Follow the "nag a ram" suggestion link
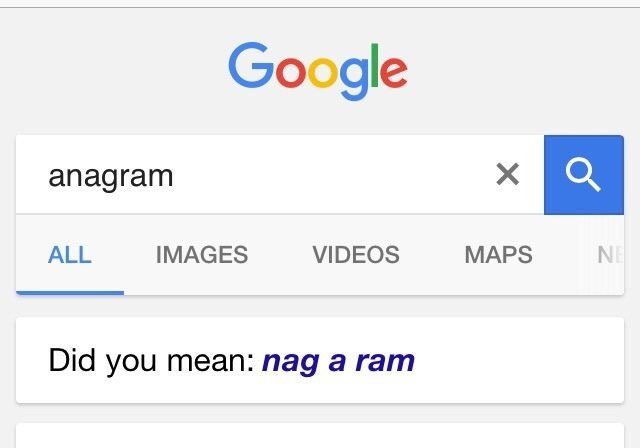The height and width of the screenshot is (448, 640). (338, 361)
